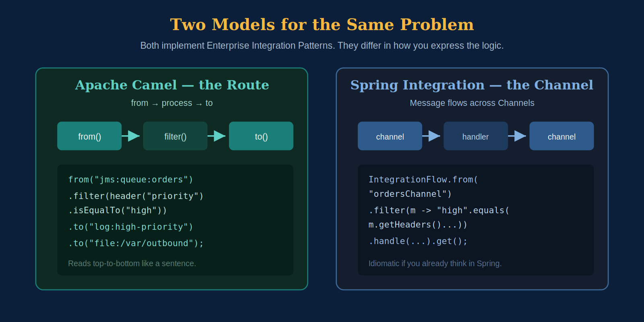Click the text 'Message flows across Channels'
This screenshot has width=644, height=322.
[x=472, y=103]
